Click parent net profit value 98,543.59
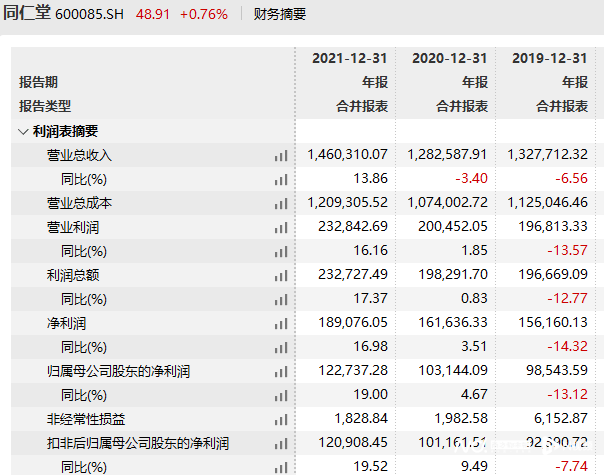604x475 pixels. pos(557,370)
